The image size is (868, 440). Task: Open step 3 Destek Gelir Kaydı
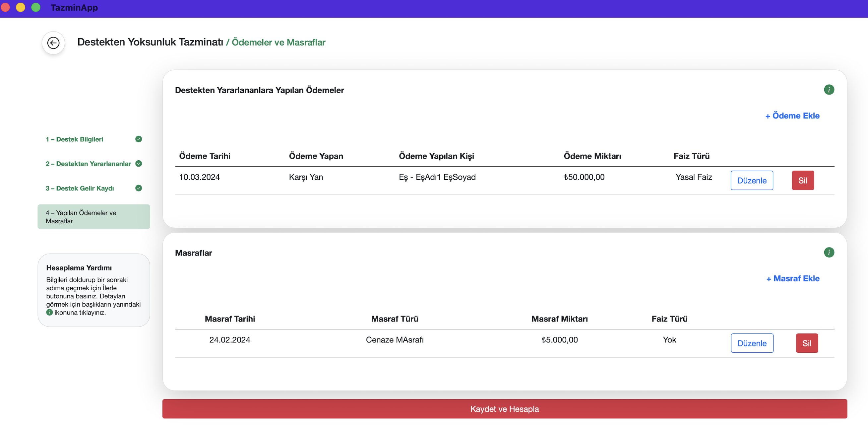coord(80,188)
